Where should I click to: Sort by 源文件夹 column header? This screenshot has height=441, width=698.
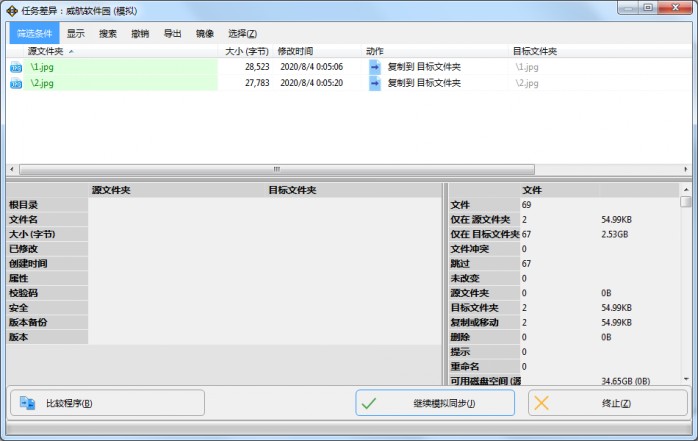click(x=50, y=50)
